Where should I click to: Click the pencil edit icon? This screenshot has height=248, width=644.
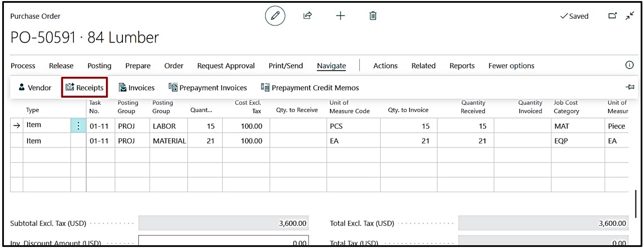[275, 17]
